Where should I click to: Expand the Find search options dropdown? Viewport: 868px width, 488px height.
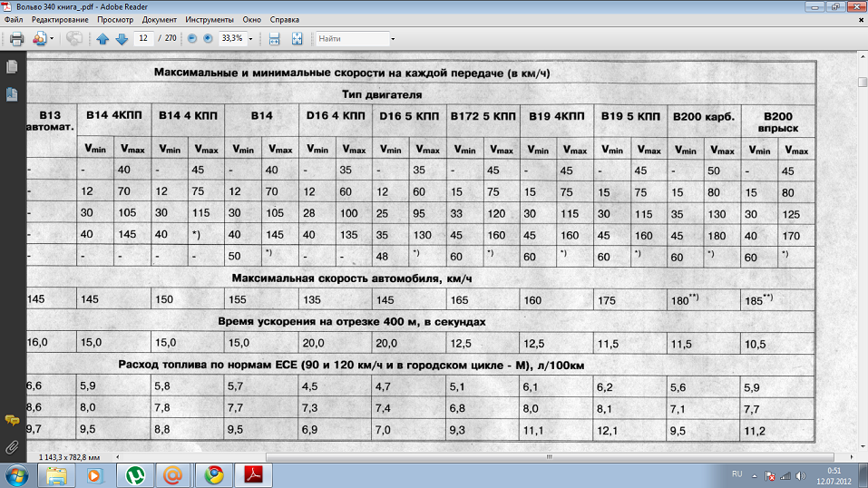coord(393,39)
